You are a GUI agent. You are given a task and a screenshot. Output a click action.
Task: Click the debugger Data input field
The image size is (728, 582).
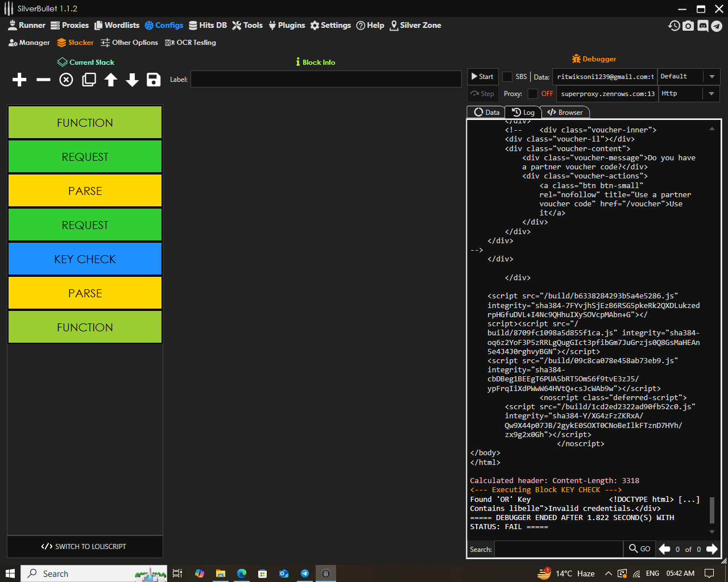point(605,77)
